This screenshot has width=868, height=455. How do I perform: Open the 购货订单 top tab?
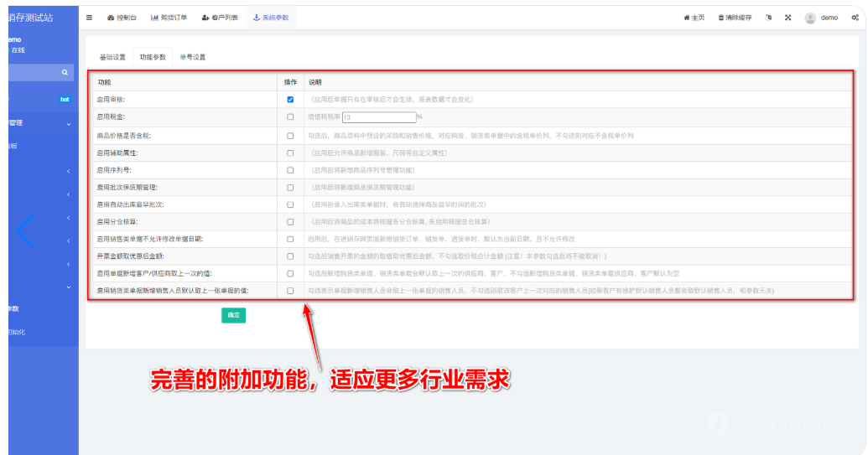(x=170, y=18)
